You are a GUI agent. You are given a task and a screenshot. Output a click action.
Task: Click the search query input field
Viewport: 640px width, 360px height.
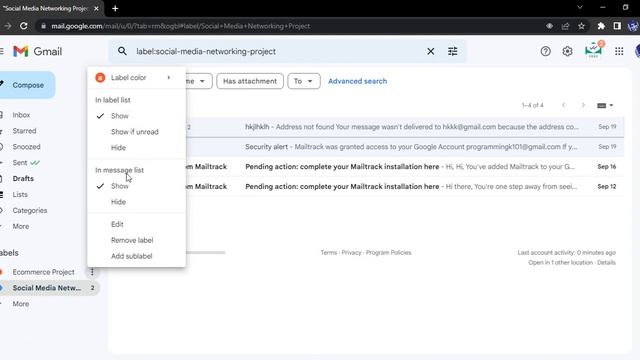278,51
